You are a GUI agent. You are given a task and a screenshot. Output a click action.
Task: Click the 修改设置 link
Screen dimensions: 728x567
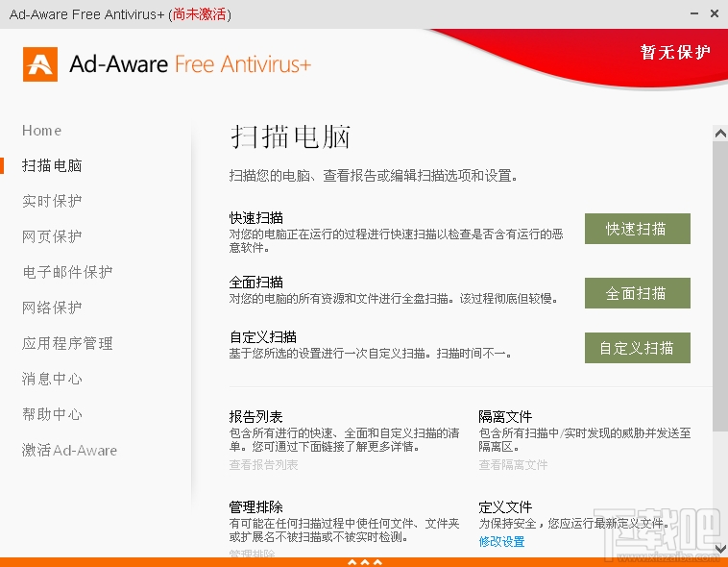click(501, 541)
